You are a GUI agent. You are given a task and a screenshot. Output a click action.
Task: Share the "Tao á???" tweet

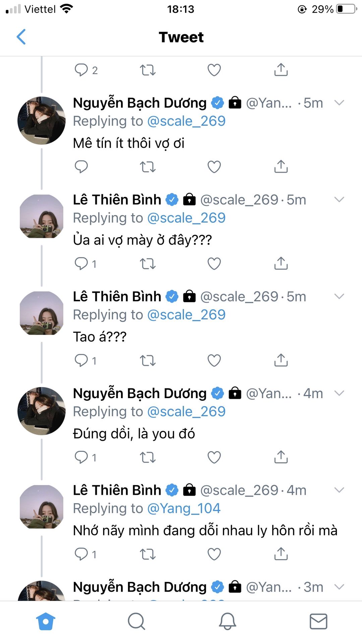(x=281, y=360)
